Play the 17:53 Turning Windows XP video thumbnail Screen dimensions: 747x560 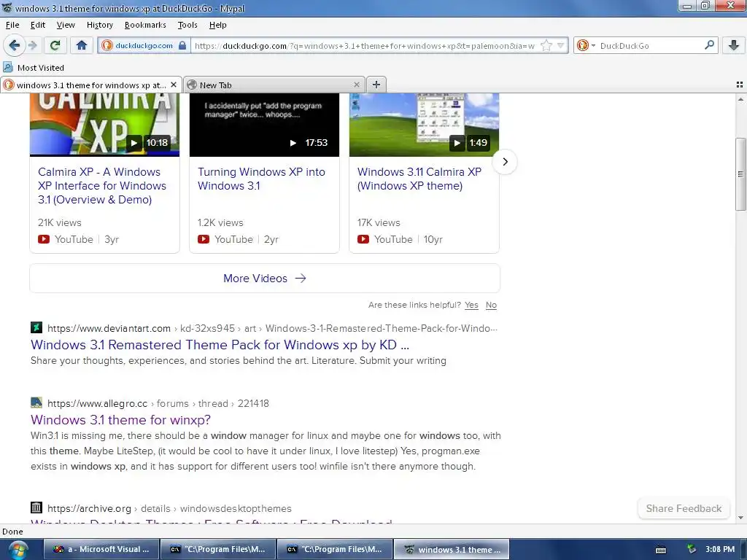pos(264,125)
